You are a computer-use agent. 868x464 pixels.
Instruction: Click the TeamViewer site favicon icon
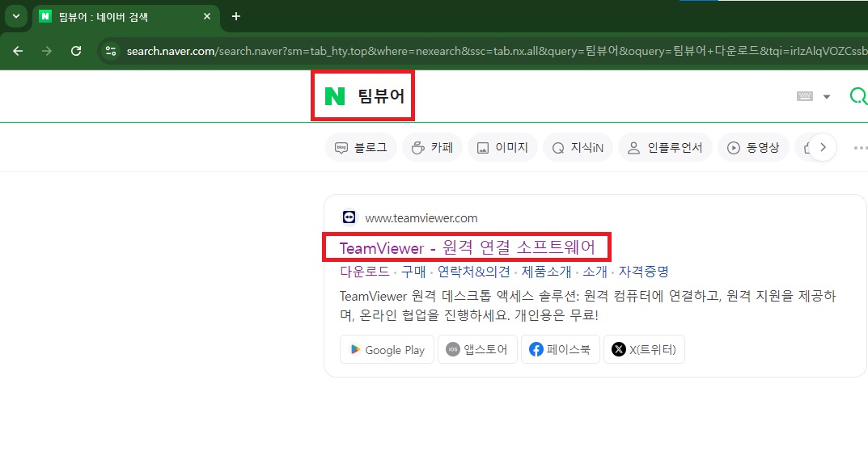coord(349,217)
